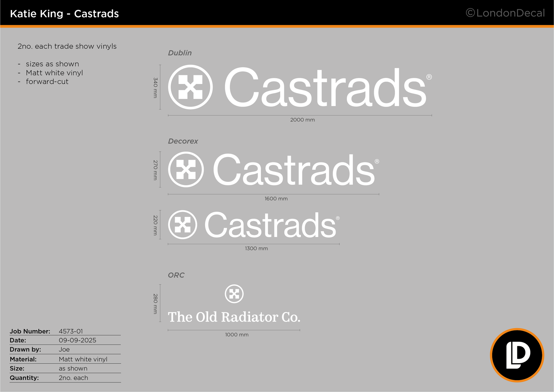
Task: Click the job number value 4573-01
Action: 71,331
